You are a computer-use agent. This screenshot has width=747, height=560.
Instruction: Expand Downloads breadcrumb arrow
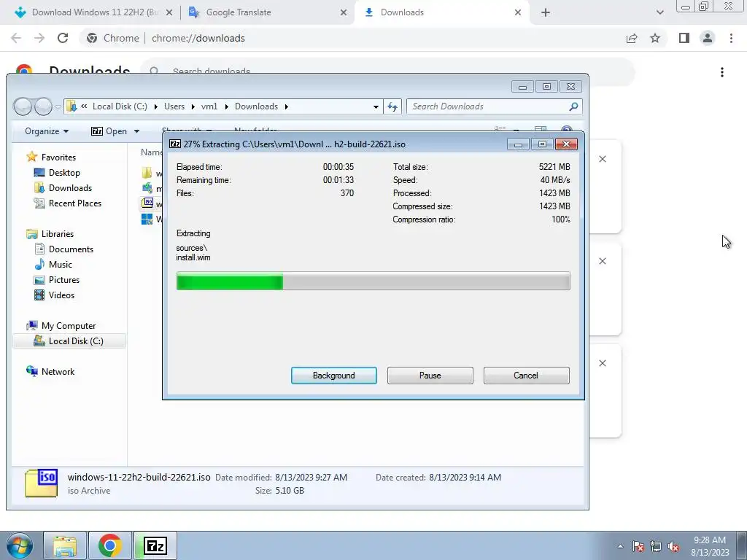[x=286, y=106]
